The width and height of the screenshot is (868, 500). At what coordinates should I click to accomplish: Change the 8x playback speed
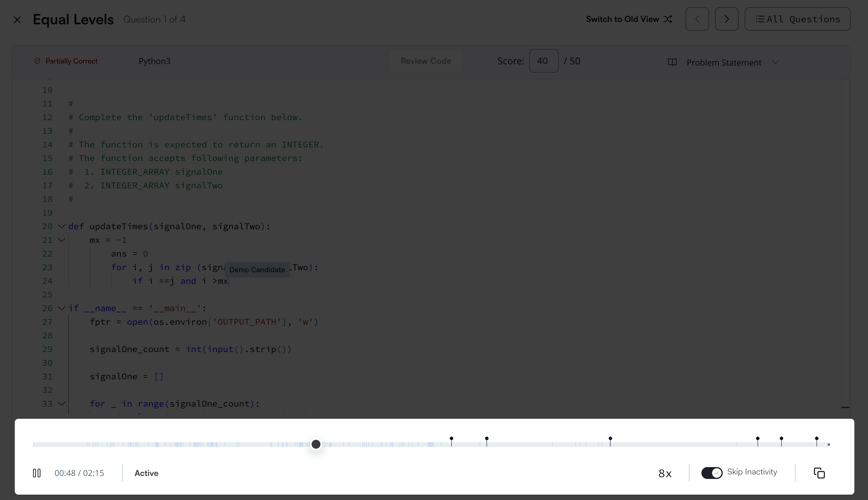[665, 473]
